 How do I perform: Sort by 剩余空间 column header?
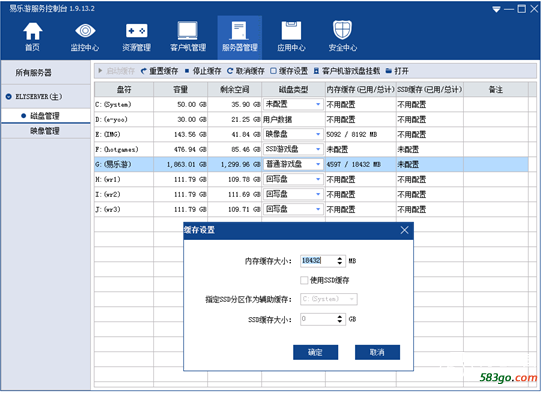(234, 90)
